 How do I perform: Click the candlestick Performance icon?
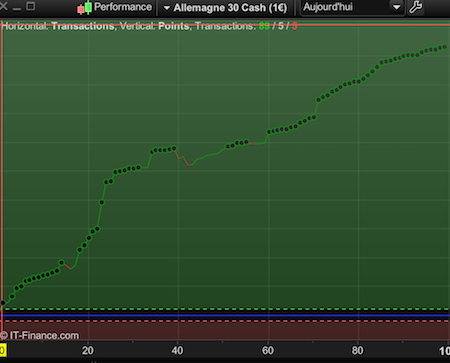[x=84, y=7]
